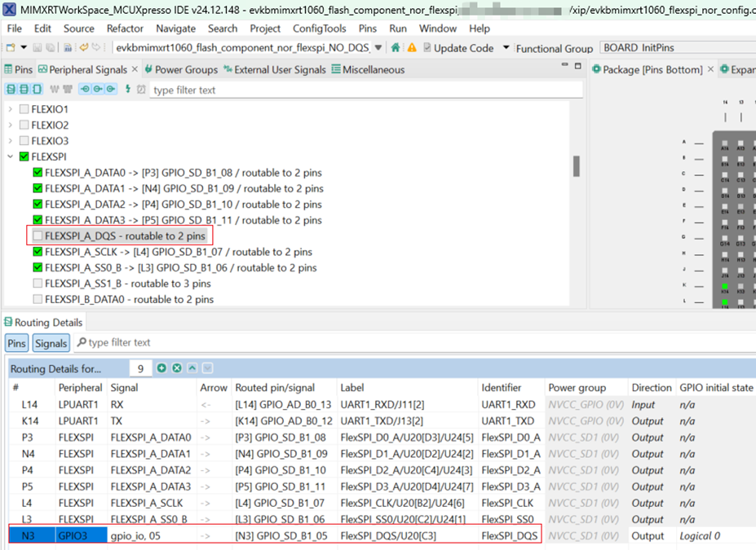Open the File menu
The image size is (756, 550).
coord(15,29)
